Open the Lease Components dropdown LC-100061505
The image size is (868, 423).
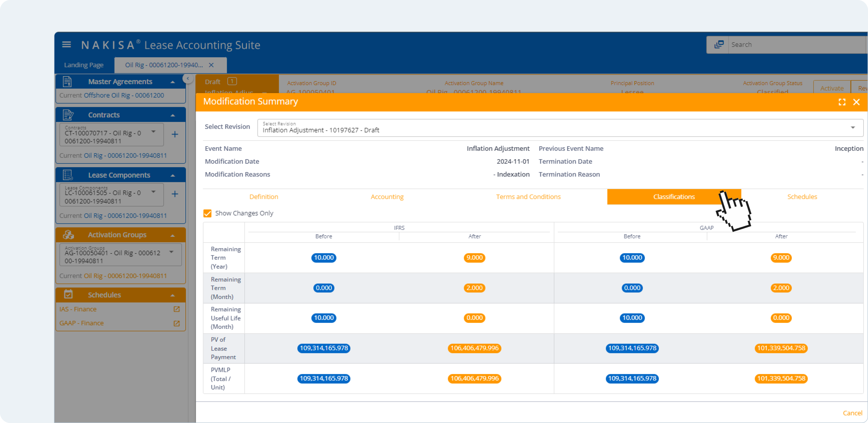pyautogui.click(x=111, y=195)
